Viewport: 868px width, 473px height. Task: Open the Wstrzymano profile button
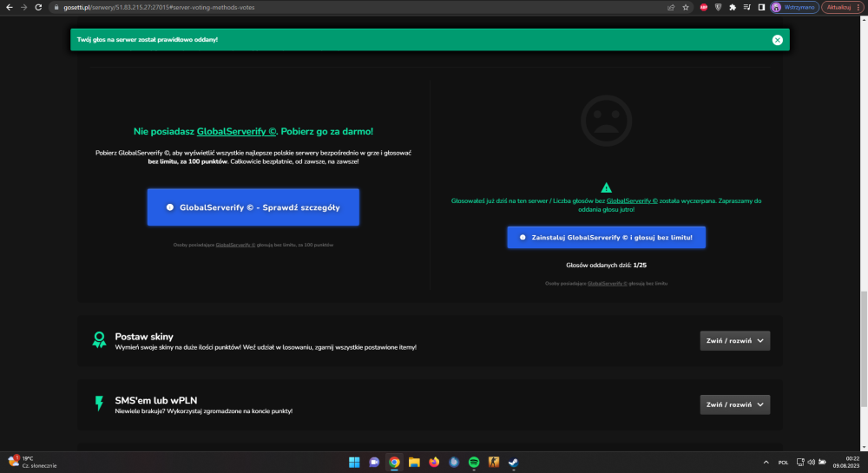point(794,7)
